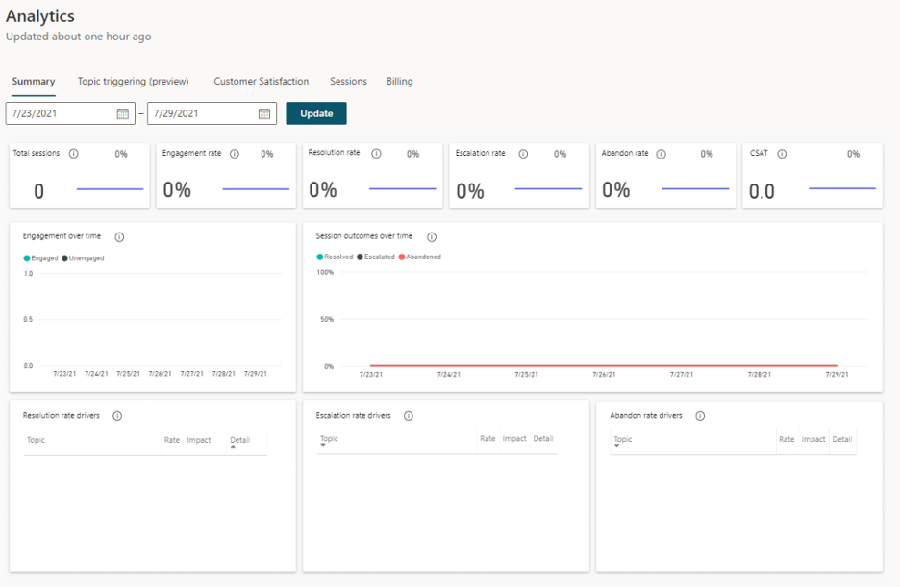
Task: Sort by Detail in Resolution rate drivers
Action: [x=239, y=441]
